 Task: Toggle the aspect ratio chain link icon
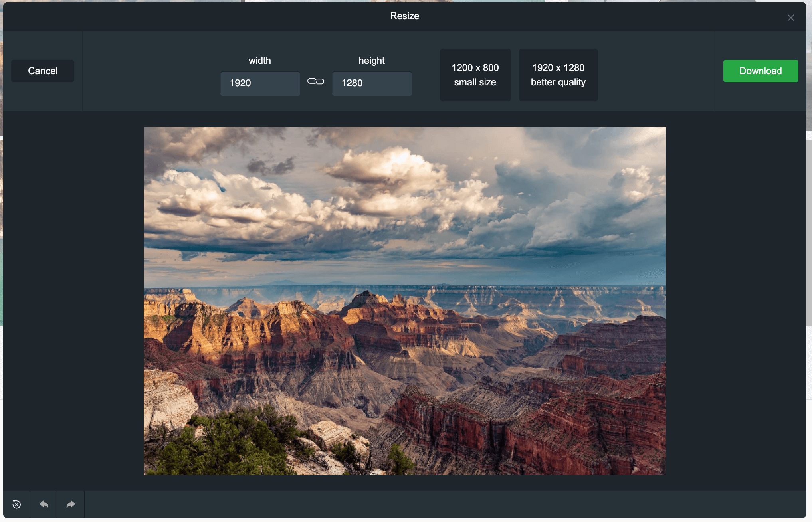click(x=315, y=81)
